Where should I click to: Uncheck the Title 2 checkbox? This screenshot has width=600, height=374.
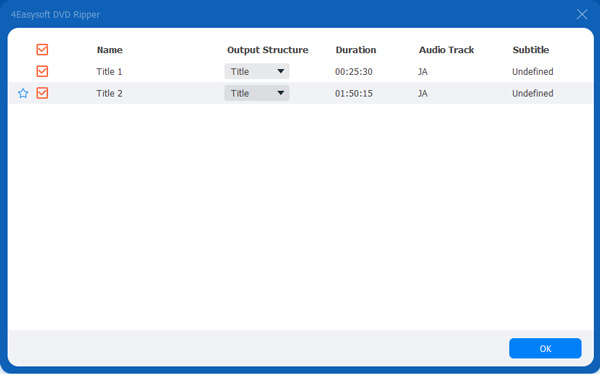(x=42, y=93)
